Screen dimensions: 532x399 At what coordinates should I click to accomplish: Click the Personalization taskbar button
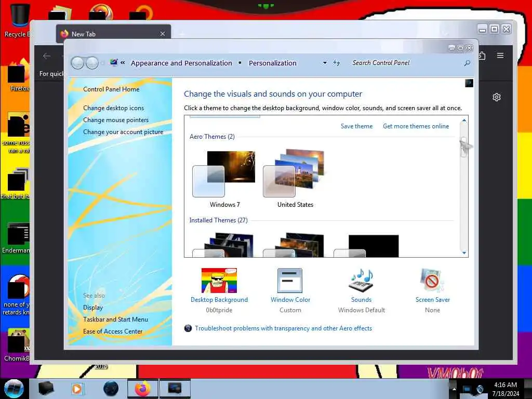pyautogui.click(x=175, y=389)
